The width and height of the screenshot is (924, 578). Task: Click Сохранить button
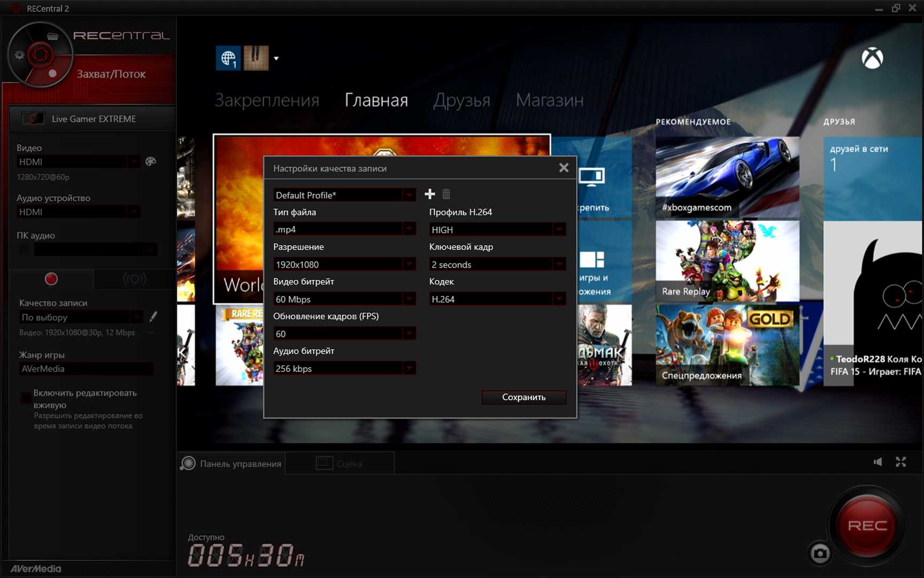[524, 397]
